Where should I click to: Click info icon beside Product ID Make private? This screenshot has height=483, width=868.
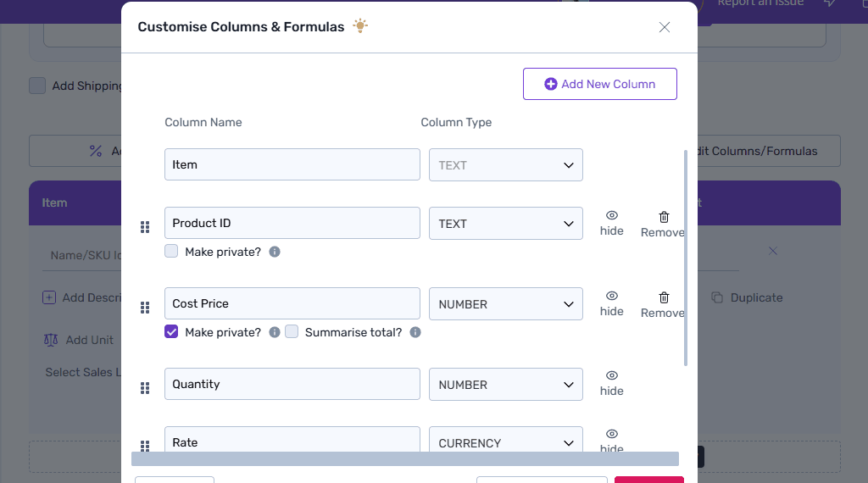point(275,252)
